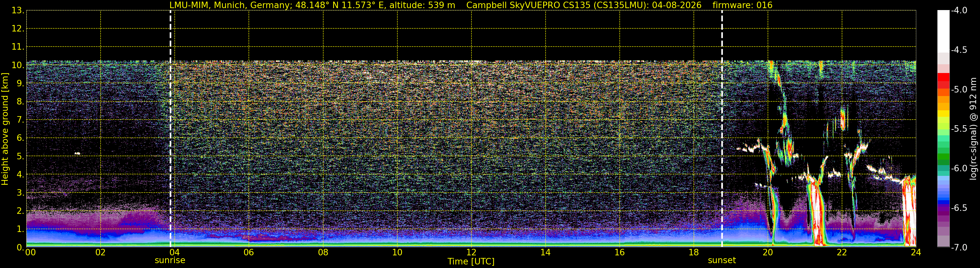The width and height of the screenshot is (980, 268).
Task: Click the time-axis tick label '16'
Action: pos(620,252)
